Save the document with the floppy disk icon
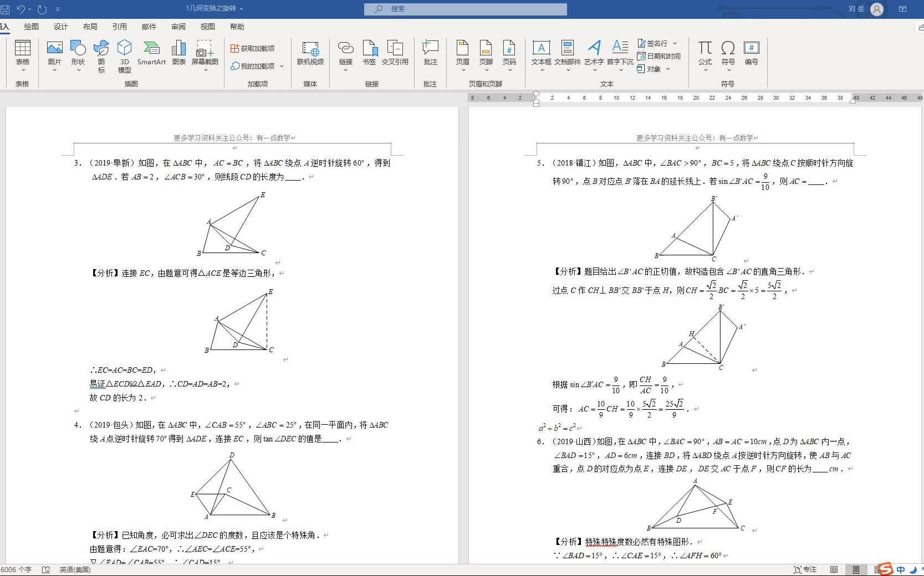Image resolution: width=924 pixels, height=576 pixels. [5, 9]
